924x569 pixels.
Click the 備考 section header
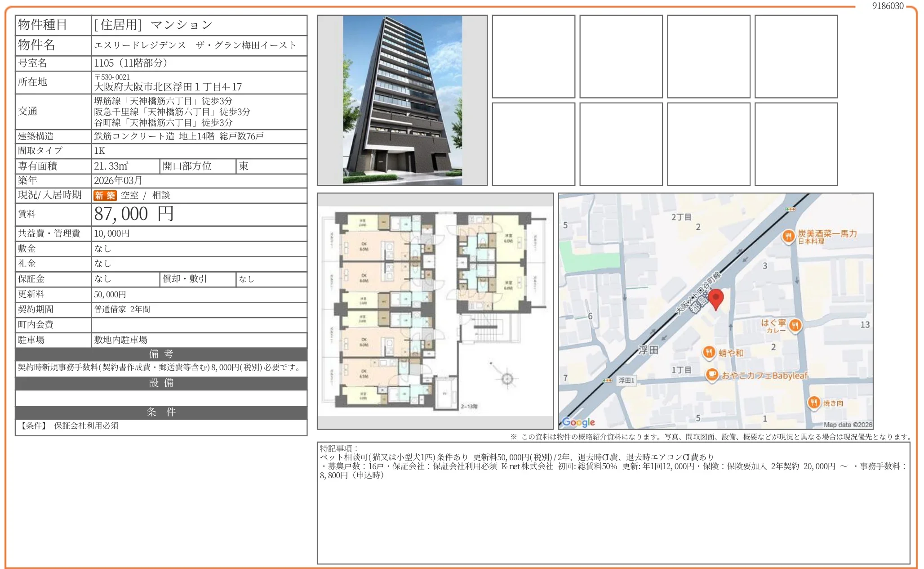[x=161, y=354]
